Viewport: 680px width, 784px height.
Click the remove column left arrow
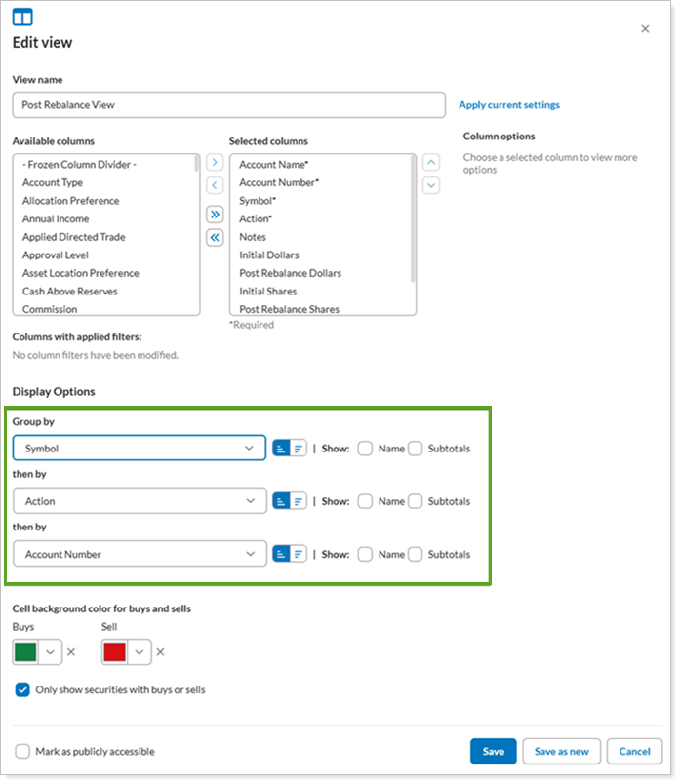point(215,185)
